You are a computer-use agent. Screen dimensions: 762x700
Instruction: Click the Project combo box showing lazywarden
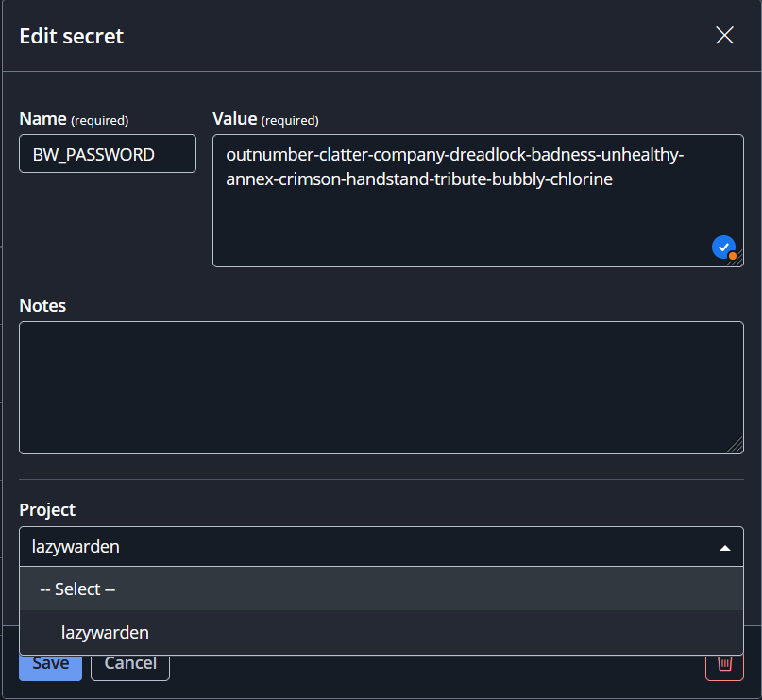tap(381, 546)
